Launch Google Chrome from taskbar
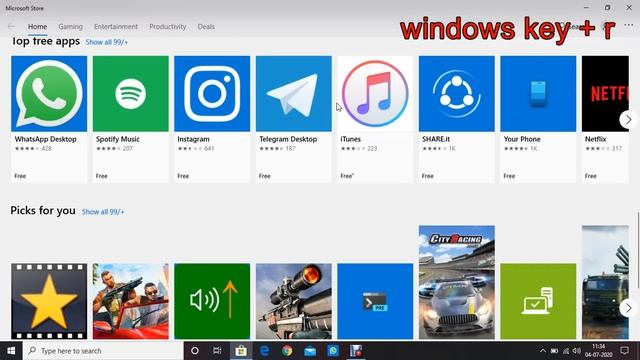Screen dimensions: 640x360 [x=287, y=351]
